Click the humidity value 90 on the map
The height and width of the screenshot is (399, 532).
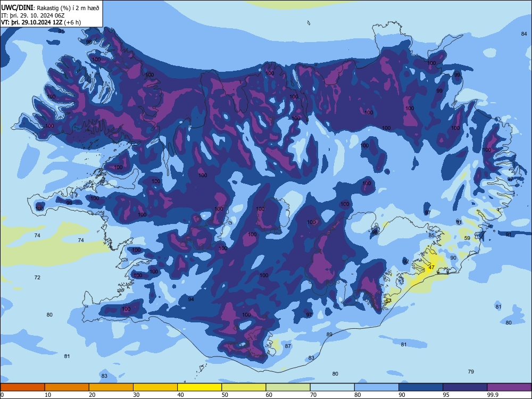(453, 258)
